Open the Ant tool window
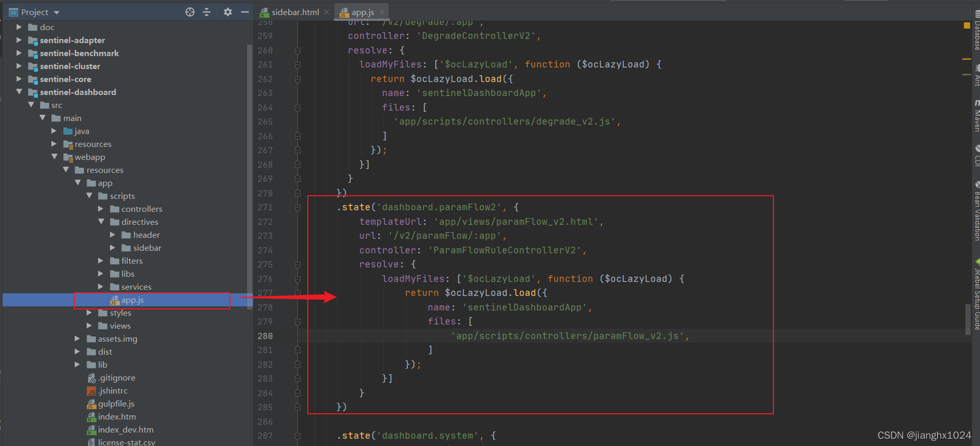Image resolution: width=980 pixels, height=446 pixels. 976,75
